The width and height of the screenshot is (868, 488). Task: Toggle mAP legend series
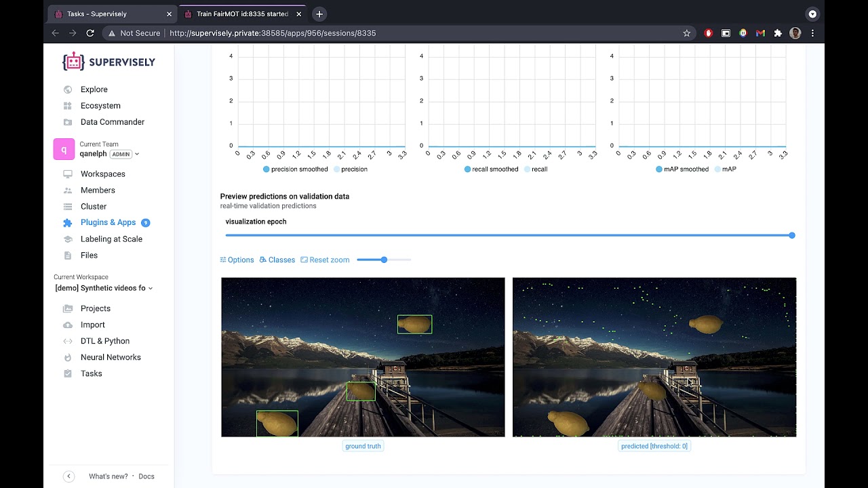725,169
